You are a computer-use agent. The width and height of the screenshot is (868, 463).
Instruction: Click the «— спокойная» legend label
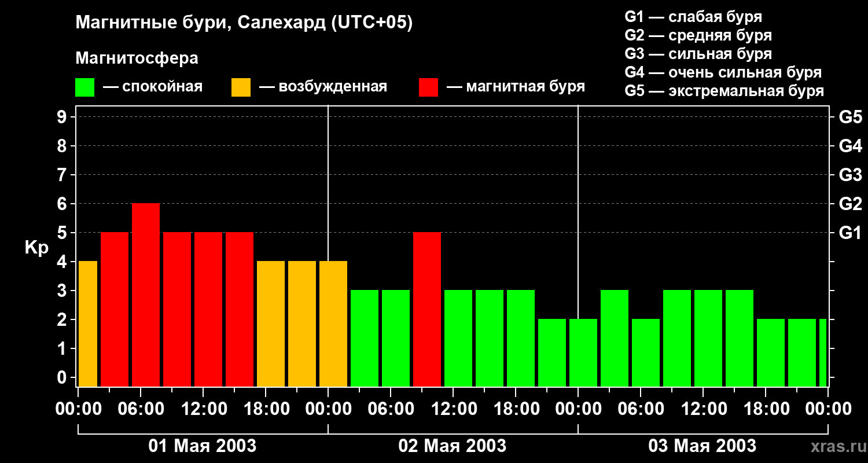pos(153,87)
